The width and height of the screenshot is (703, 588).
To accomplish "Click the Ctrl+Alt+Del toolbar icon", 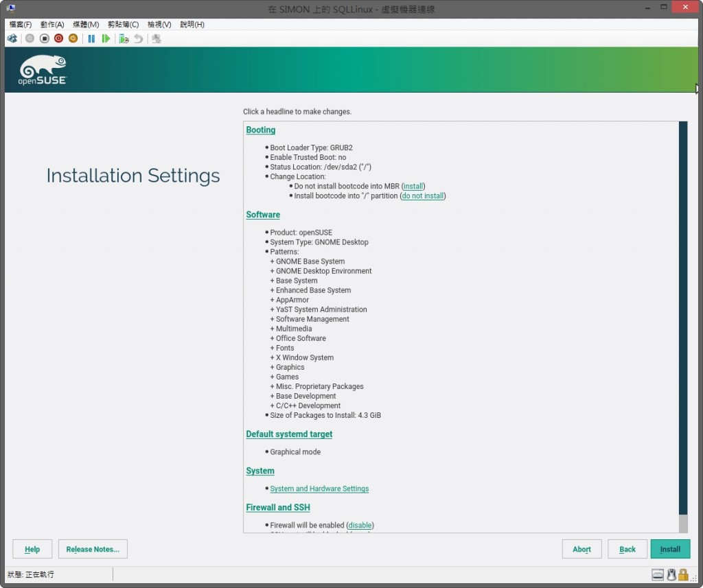I will pyautogui.click(x=12, y=38).
